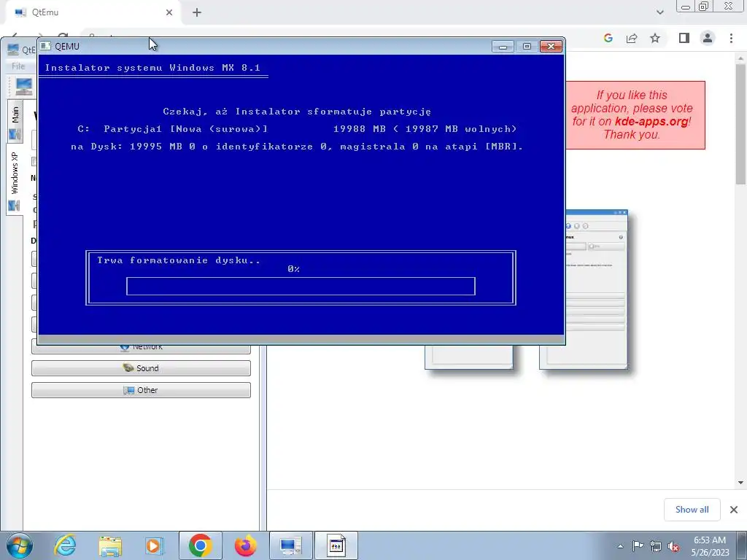Close the QEMU window
This screenshot has height=560, width=747.
point(551,46)
